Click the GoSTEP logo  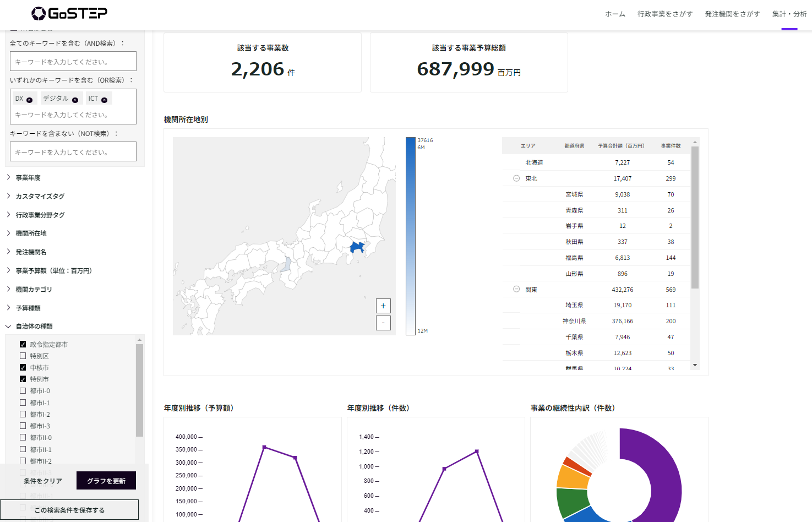click(x=69, y=13)
